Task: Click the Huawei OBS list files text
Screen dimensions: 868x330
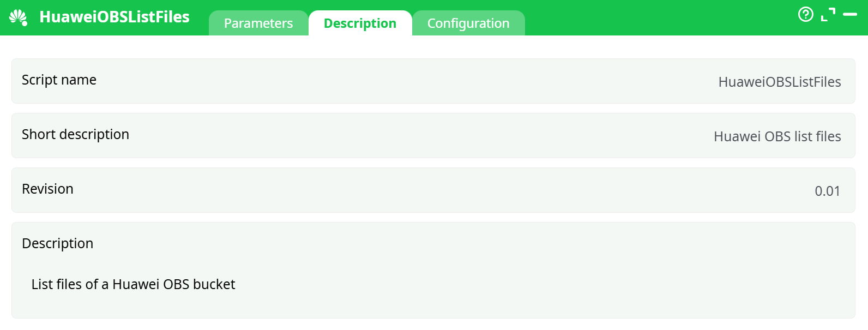Action: coord(777,136)
